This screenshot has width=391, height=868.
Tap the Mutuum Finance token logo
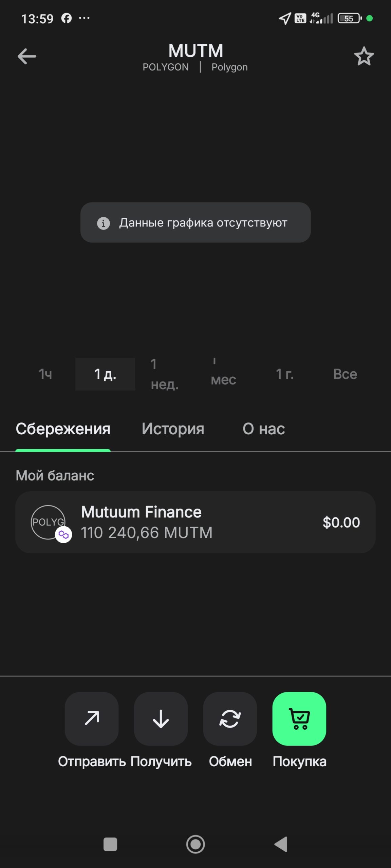(x=49, y=522)
